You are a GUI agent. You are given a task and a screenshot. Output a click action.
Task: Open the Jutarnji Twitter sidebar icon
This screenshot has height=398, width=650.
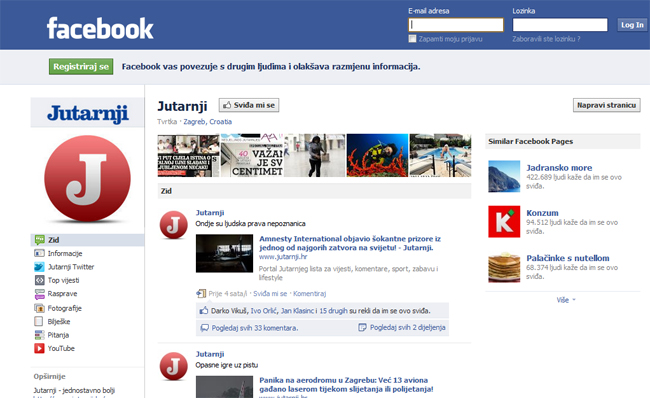point(39,267)
